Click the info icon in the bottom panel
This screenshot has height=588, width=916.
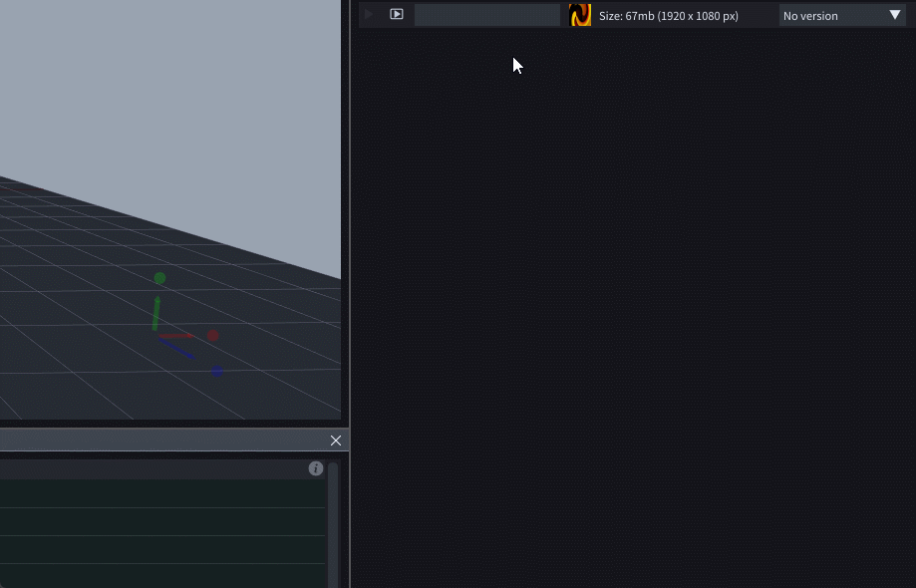pyautogui.click(x=316, y=468)
